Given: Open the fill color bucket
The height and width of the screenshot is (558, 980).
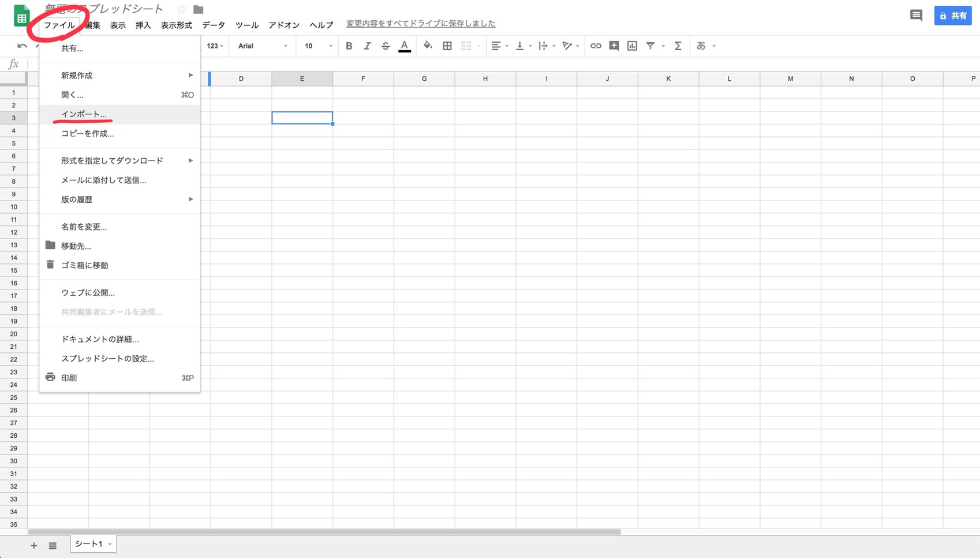Looking at the screenshot, I should coord(428,46).
